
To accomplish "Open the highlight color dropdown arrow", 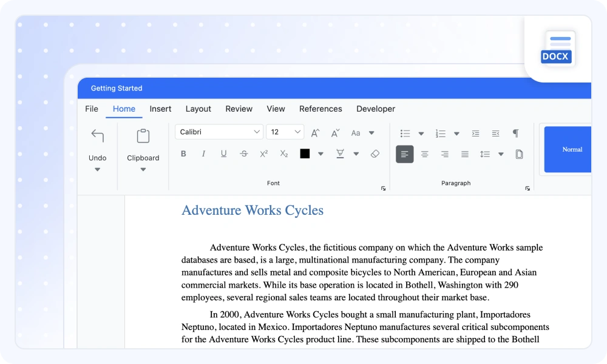I will [356, 154].
